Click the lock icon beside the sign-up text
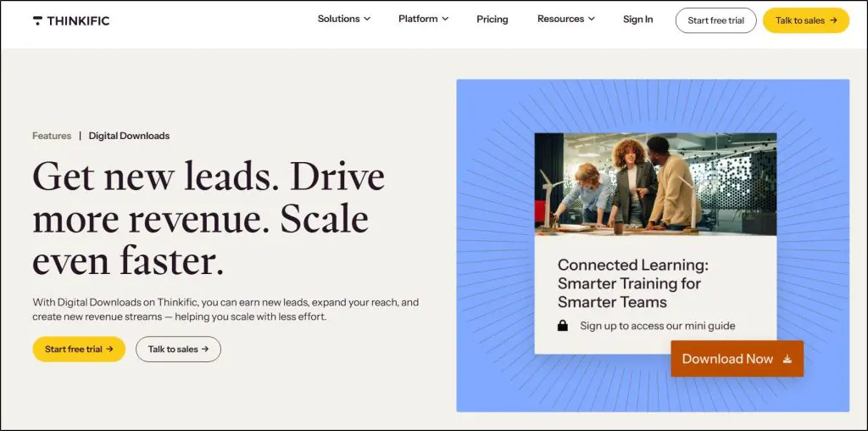 pyautogui.click(x=562, y=326)
